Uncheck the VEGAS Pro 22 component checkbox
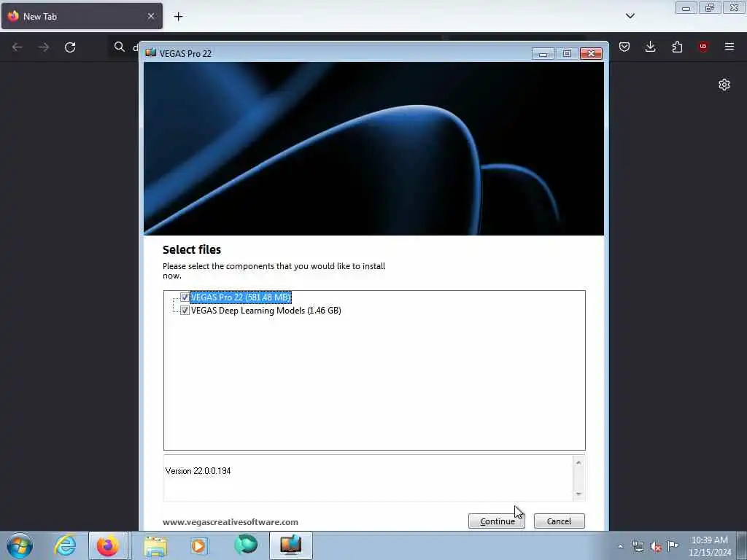 [185, 297]
